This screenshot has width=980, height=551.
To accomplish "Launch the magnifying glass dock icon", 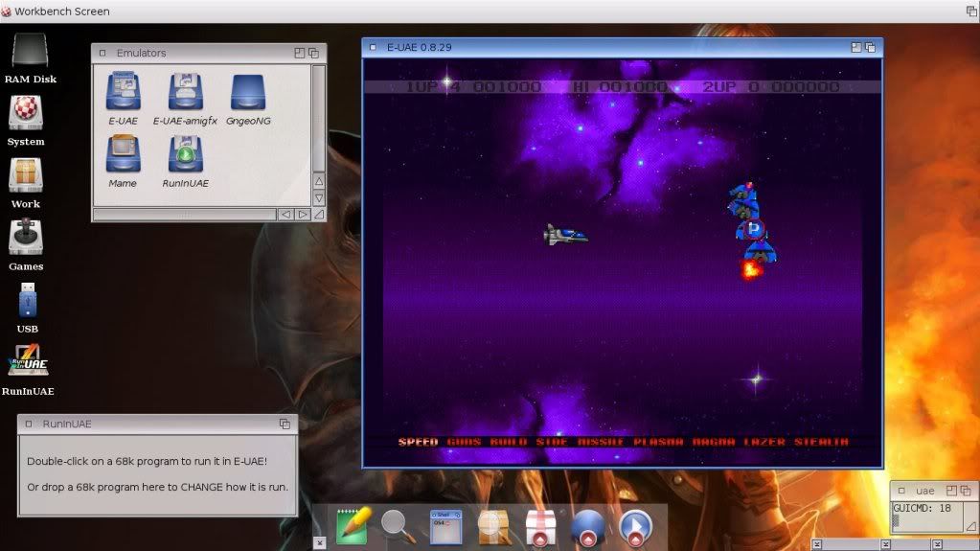I will 398,527.
